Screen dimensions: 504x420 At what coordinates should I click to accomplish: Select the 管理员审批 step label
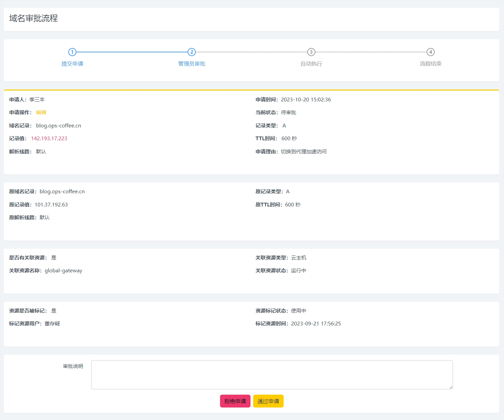(x=192, y=64)
